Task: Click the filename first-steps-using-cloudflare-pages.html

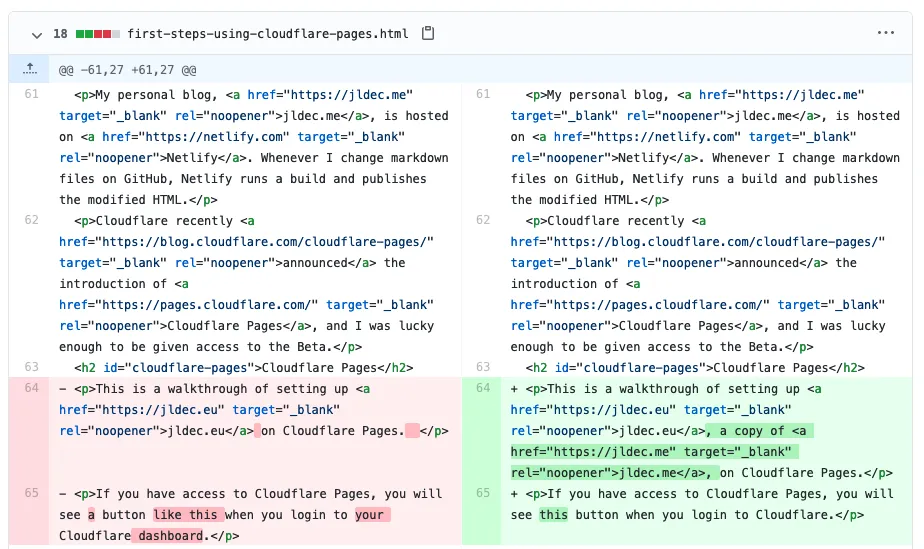Action: 268,34
